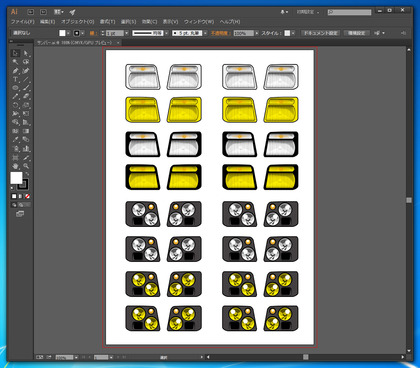This screenshot has height=368, width=420.
Task: Open the control bar fill swatch
Action: (x=62, y=33)
